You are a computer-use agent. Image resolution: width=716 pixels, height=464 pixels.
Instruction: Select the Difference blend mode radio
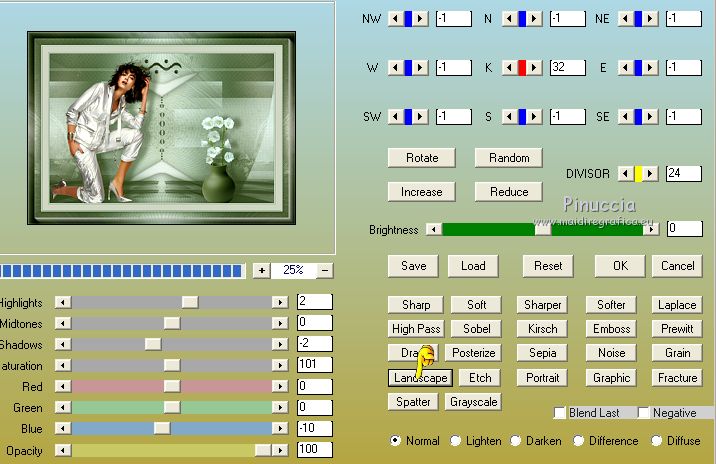pos(579,441)
